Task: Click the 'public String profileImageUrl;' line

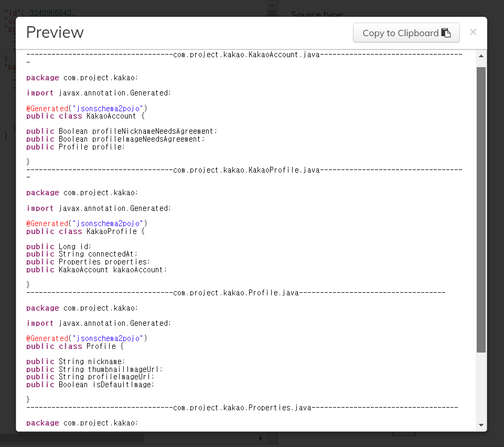Action: (x=90, y=377)
